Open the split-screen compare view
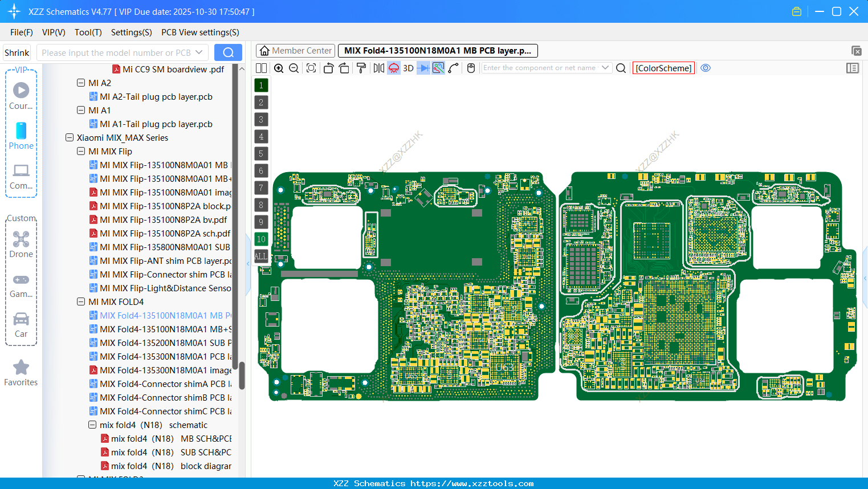 click(261, 68)
